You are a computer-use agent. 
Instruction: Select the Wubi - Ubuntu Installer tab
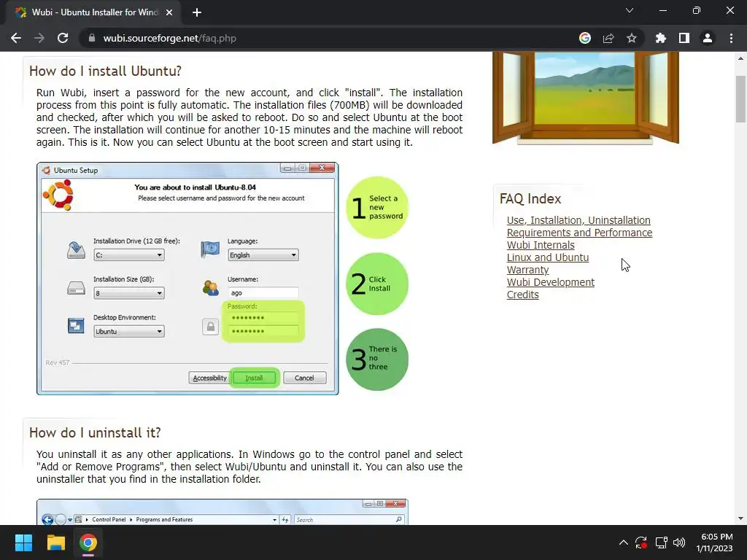click(93, 12)
